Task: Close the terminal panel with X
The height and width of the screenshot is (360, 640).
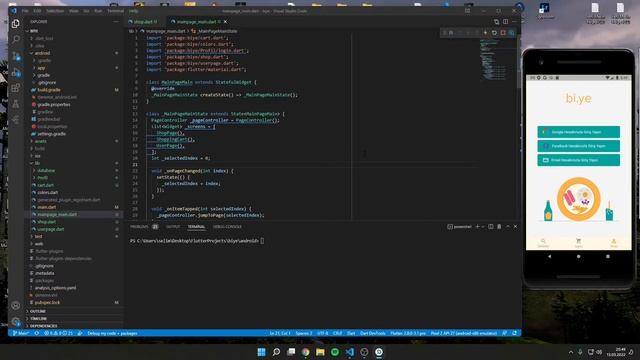Action: (x=515, y=227)
